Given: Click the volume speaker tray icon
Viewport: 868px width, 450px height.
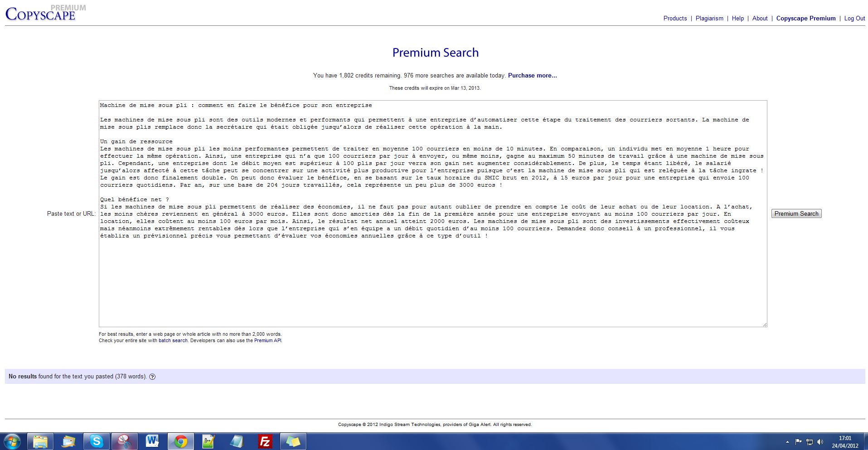Looking at the screenshot, I should [820, 442].
